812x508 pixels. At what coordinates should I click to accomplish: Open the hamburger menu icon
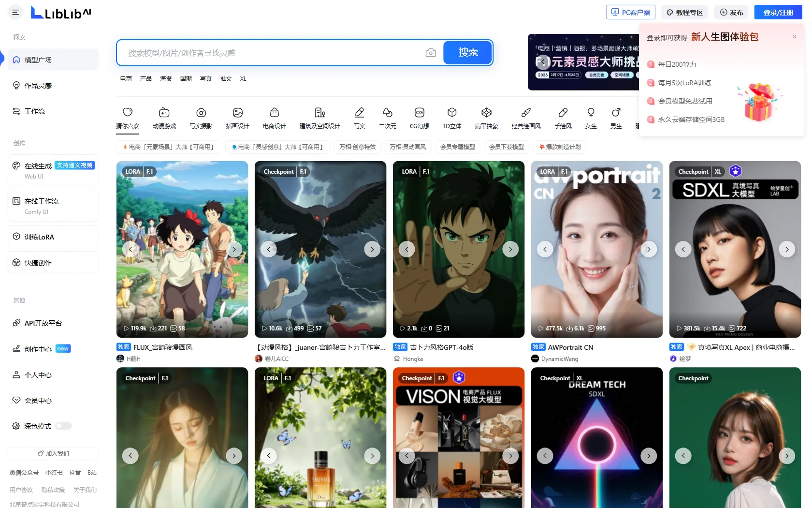coord(15,12)
